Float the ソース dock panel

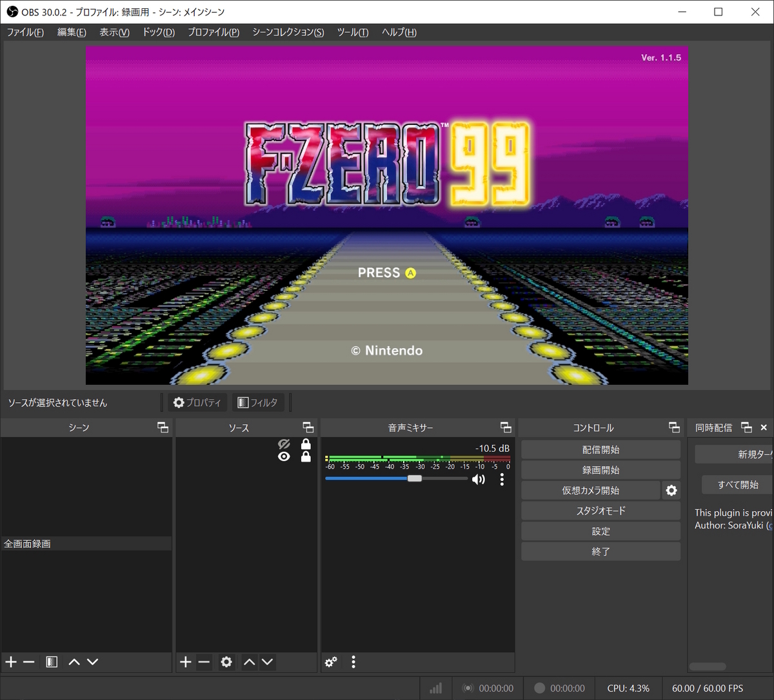[308, 427]
